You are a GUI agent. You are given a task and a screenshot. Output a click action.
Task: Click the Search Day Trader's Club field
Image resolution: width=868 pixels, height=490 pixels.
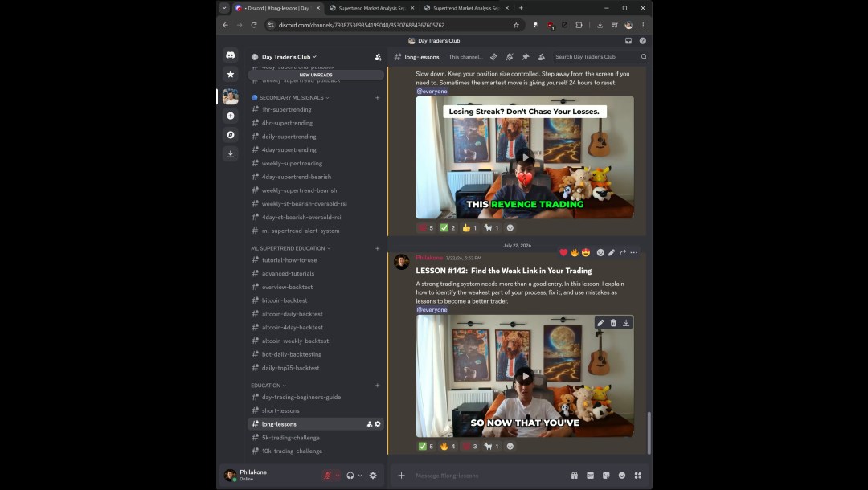[600, 57]
